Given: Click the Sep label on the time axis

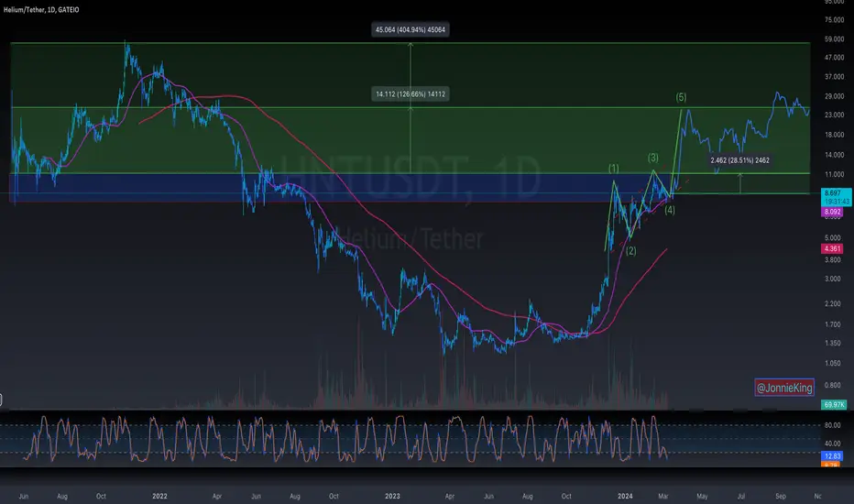Looking at the screenshot, I should click(x=781, y=497).
